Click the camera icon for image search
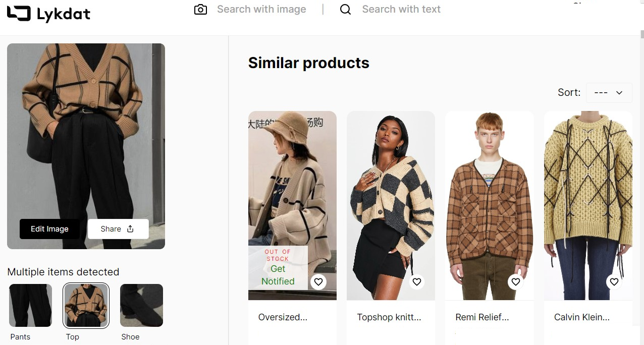The image size is (644, 345). click(200, 10)
